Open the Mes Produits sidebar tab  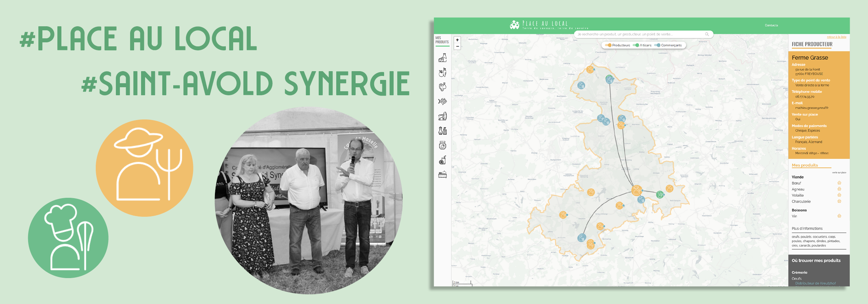(442, 40)
